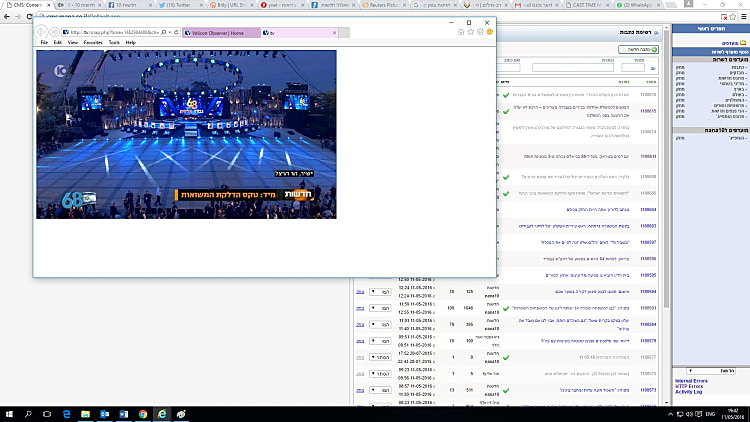Screen dimensions: 750x422
Task: Click the Internet Explorer back arrow button
Action: coord(42,32)
